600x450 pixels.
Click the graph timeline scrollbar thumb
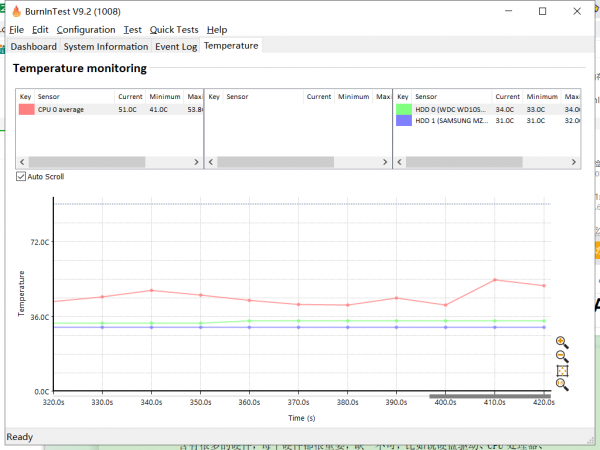coord(490,396)
